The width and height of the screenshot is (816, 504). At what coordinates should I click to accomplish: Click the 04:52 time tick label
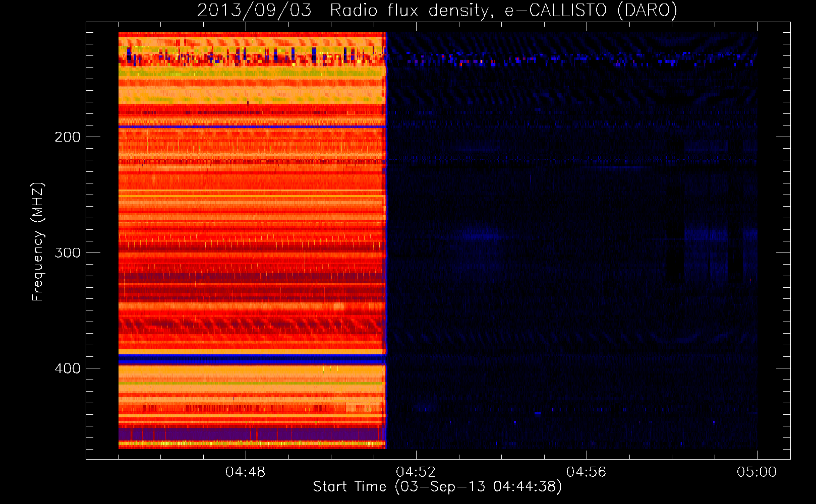pos(416,472)
